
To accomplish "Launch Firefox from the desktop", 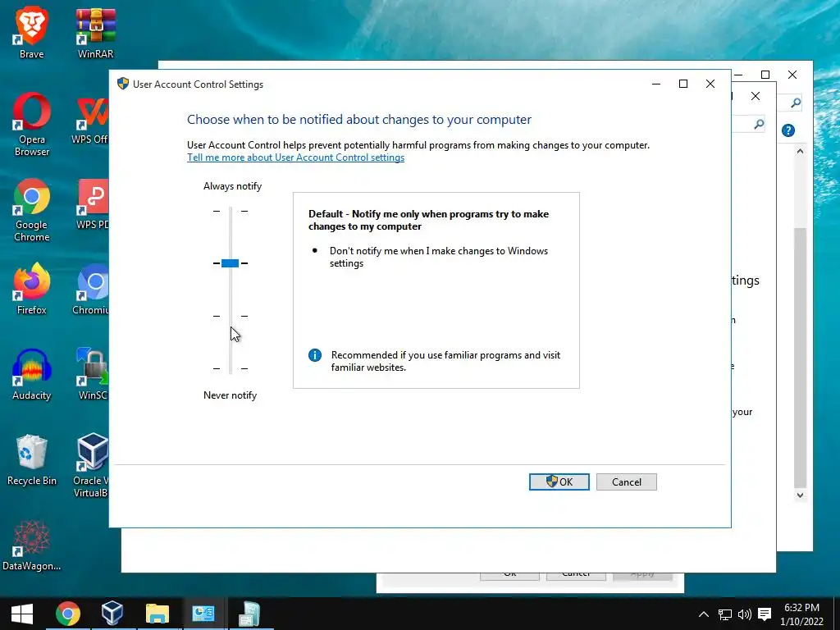I will [x=32, y=290].
